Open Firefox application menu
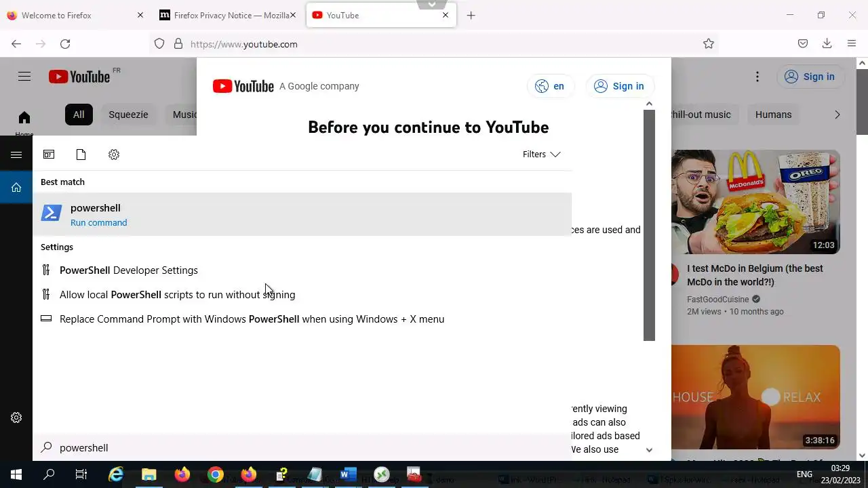Image resolution: width=868 pixels, height=488 pixels. [852, 43]
